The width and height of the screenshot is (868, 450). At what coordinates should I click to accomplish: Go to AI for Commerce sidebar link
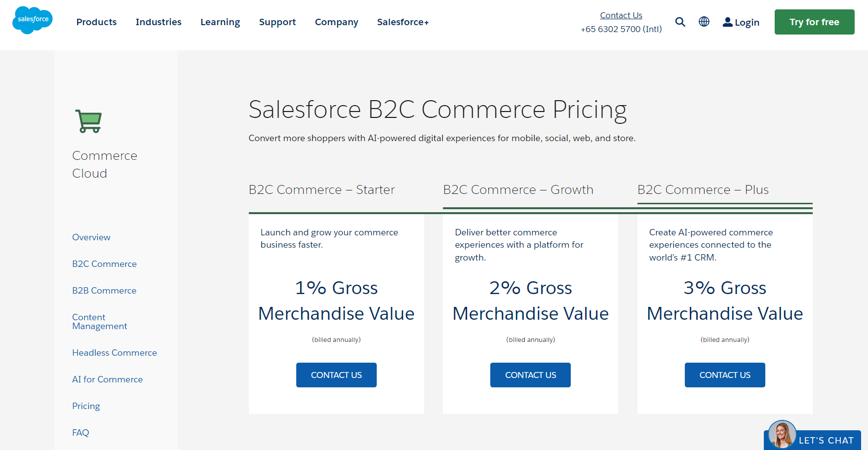(x=107, y=379)
